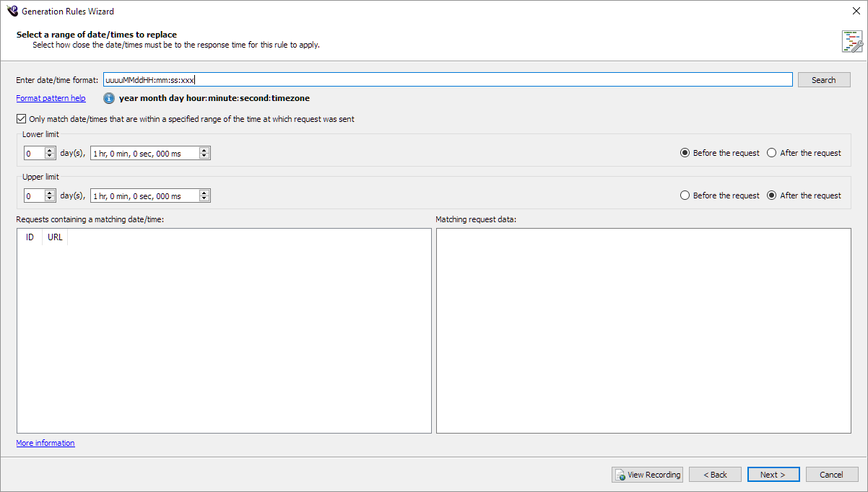The image size is (868, 492).
Task: Click the wizard rules icon in header
Action: pos(851,41)
